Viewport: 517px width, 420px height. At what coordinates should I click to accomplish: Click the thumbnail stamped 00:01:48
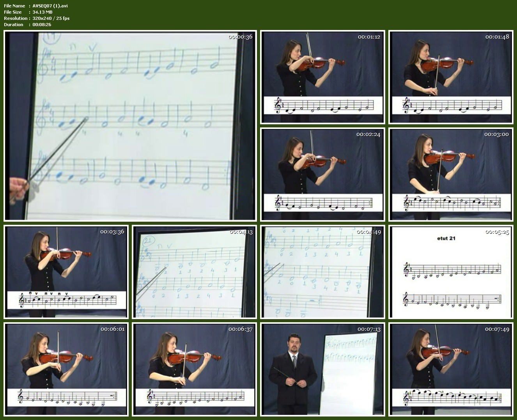(x=451, y=77)
